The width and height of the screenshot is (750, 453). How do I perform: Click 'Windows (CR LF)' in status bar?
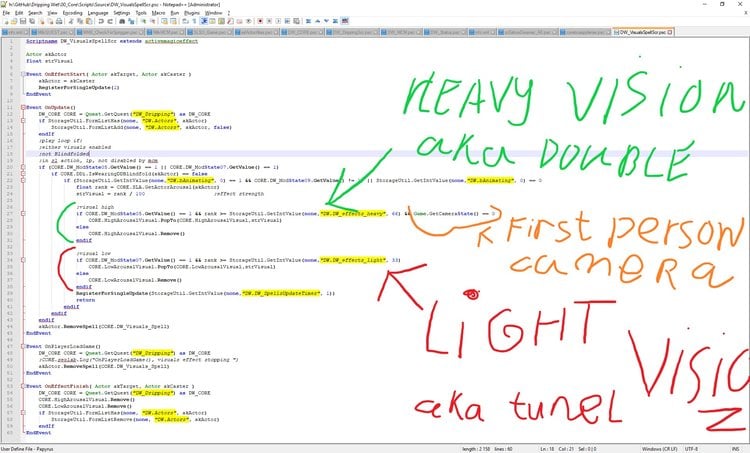pos(659,449)
